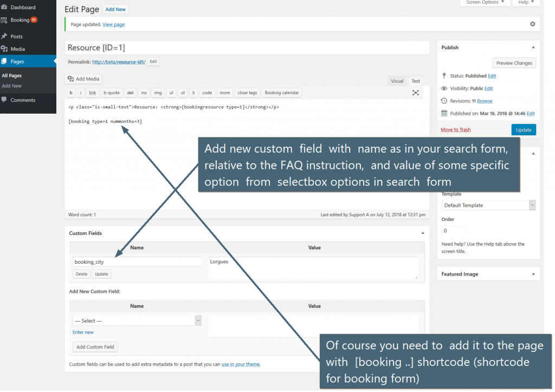The width and height of the screenshot is (555, 392).
Task: Insert a blockquote with b-quote
Action: (x=112, y=92)
